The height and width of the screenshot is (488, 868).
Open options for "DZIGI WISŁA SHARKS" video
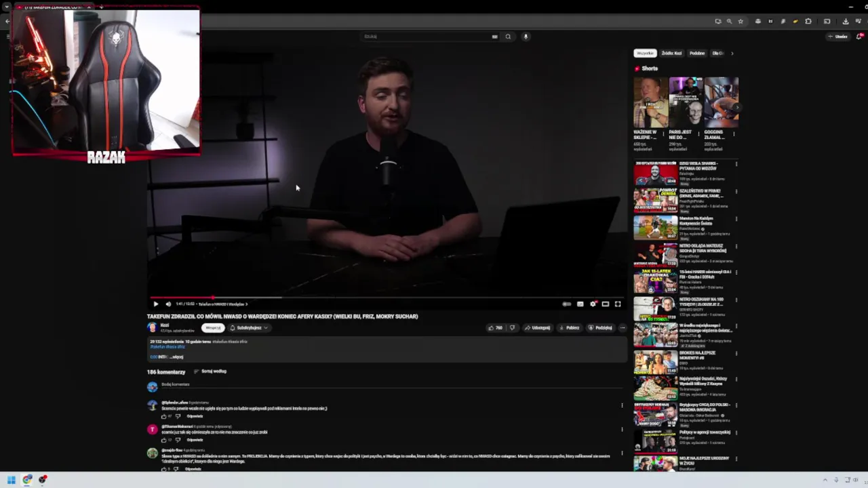736,164
